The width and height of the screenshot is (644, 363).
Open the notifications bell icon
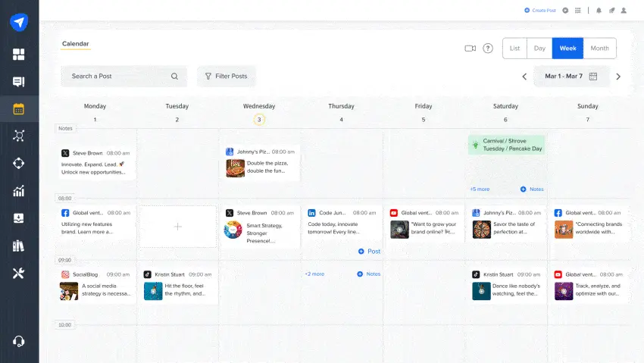[599, 11]
